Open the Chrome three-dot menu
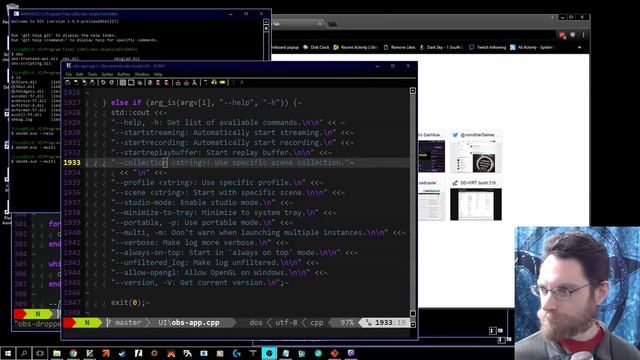The image size is (640, 360). [x=583, y=35]
